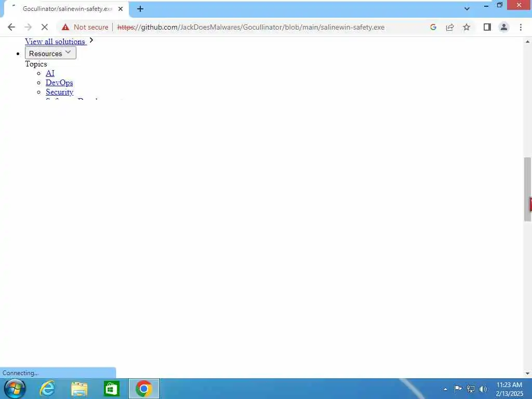This screenshot has height=399, width=532.
Task: Open the Security topic link
Action: (59, 92)
